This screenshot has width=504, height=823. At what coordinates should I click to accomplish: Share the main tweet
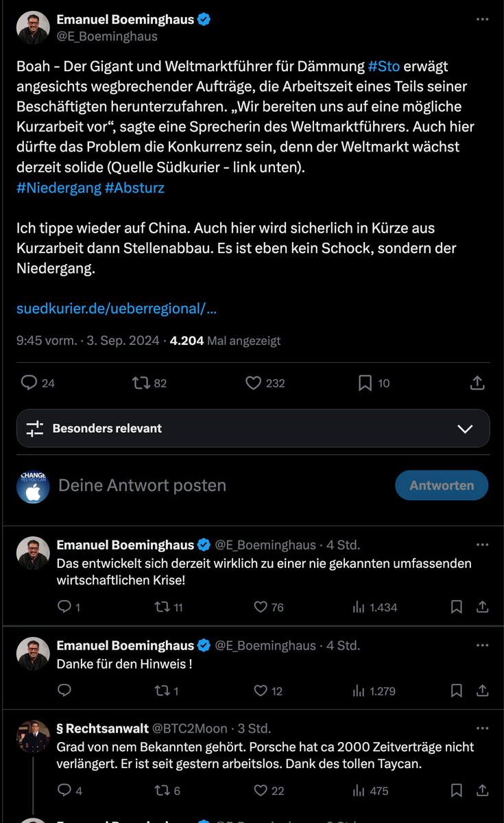pyautogui.click(x=478, y=383)
